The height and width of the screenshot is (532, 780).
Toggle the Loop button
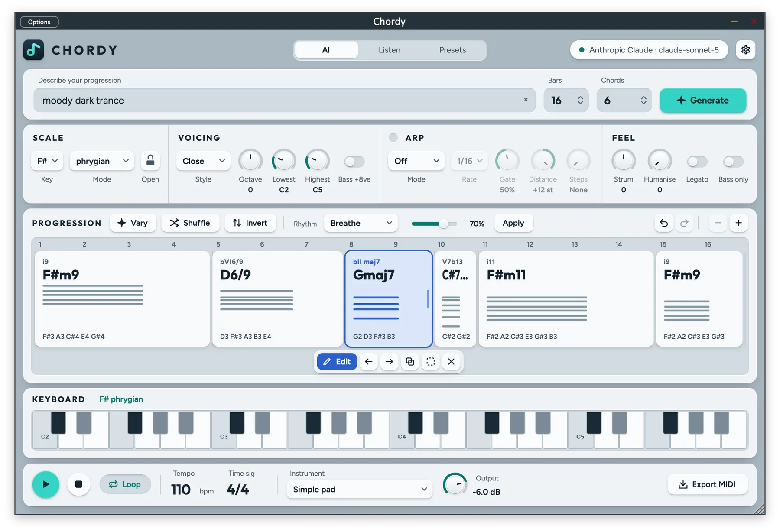[x=125, y=484]
